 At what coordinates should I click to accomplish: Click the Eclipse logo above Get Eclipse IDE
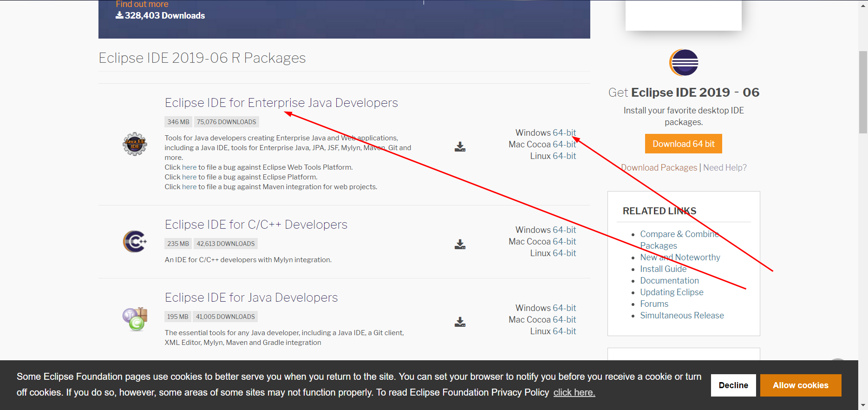[684, 62]
